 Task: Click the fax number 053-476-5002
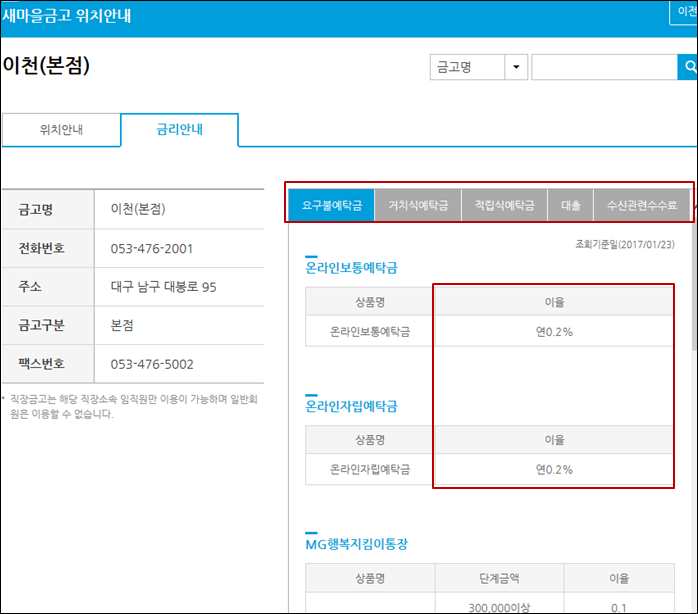152,364
